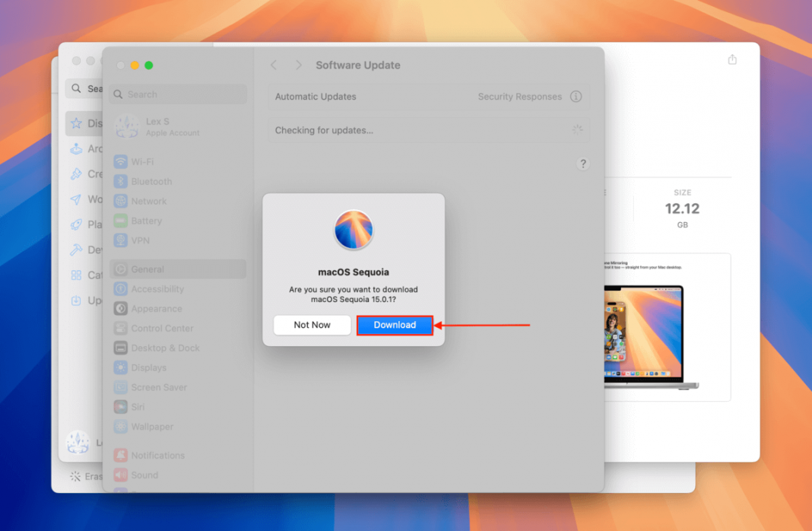The image size is (812, 531).
Task: Open Software Update help via question mark
Action: click(583, 164)
